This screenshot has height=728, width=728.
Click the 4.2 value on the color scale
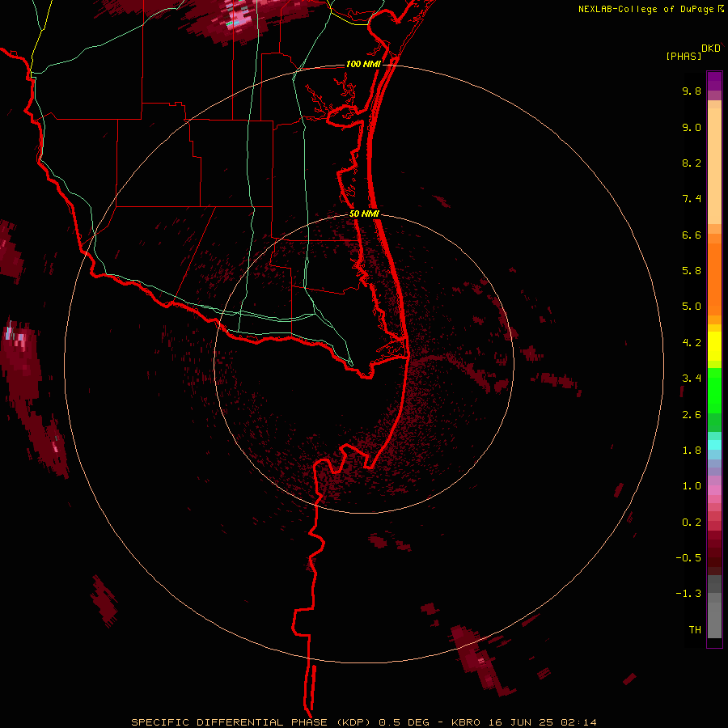click(692, 343)
